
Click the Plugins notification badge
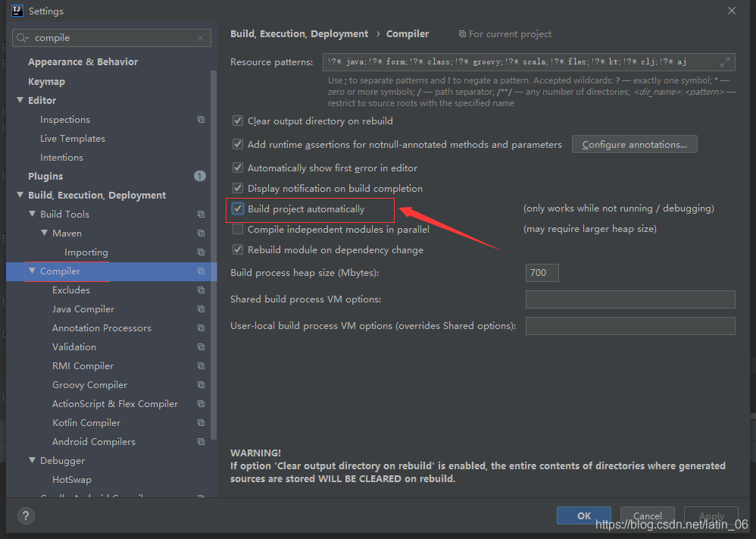click(x=199, y=175)
